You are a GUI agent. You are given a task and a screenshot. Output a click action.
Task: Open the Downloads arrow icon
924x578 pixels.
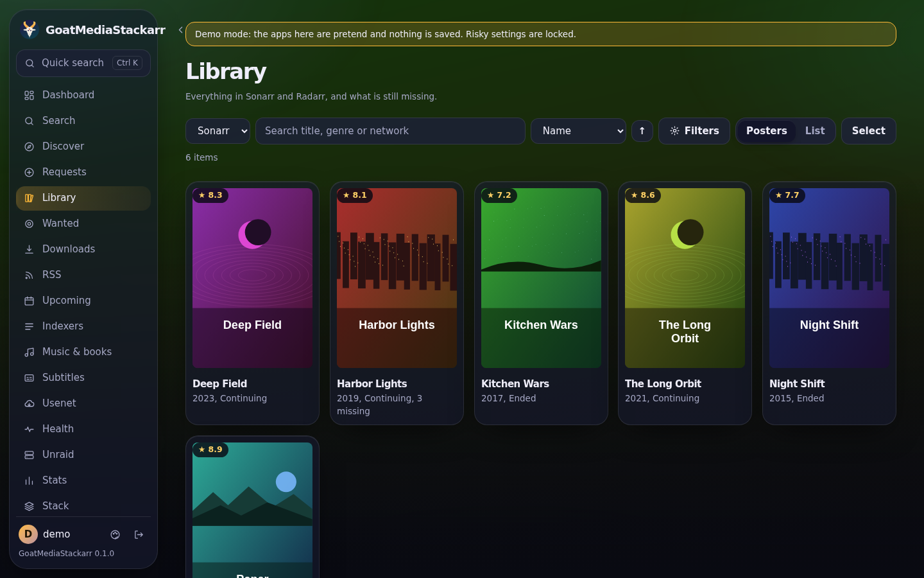(29, 249)
